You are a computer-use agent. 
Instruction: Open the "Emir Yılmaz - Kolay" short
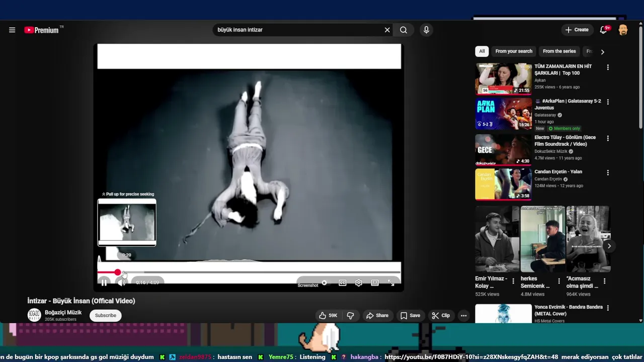coord(497,239)
